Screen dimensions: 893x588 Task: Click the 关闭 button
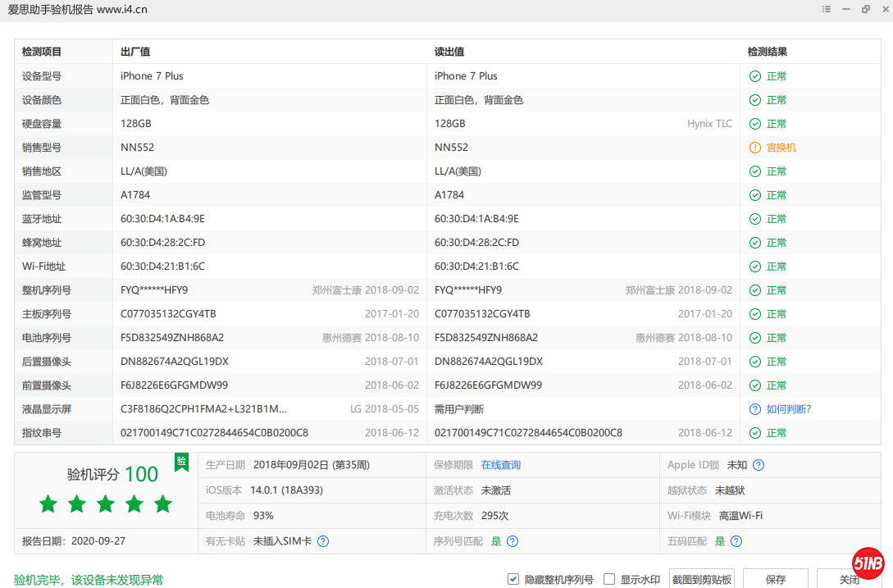tap(849, 579)
